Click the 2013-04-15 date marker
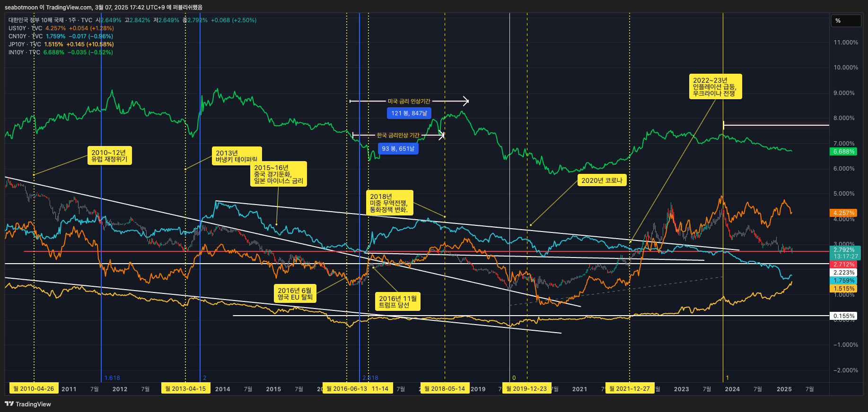The height and width of the screenshot is (412, 868). point(185,389)
